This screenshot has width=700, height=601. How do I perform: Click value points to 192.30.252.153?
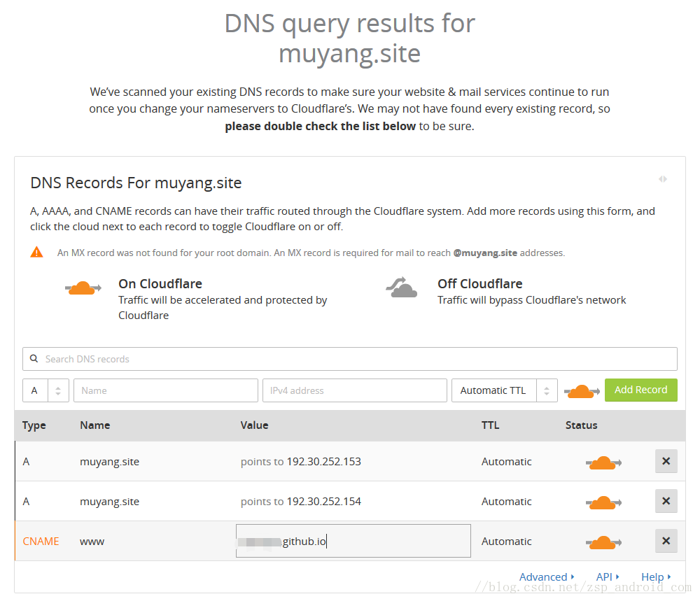click(x=301, y=461)
